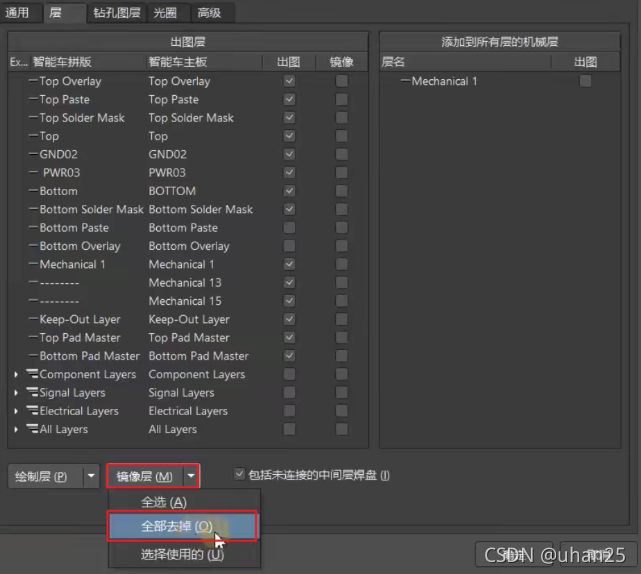Check 出图 for Component Layers

289,374
